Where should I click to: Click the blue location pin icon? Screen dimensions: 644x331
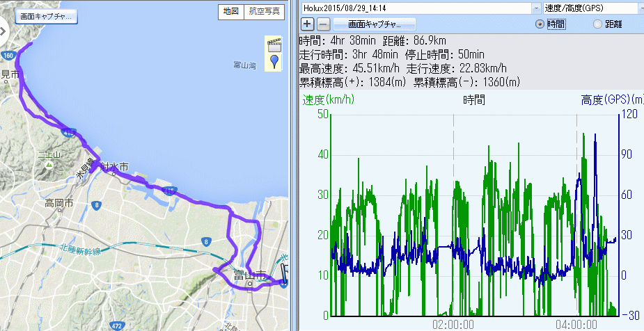pyautogui.click(x=274, y=62)
